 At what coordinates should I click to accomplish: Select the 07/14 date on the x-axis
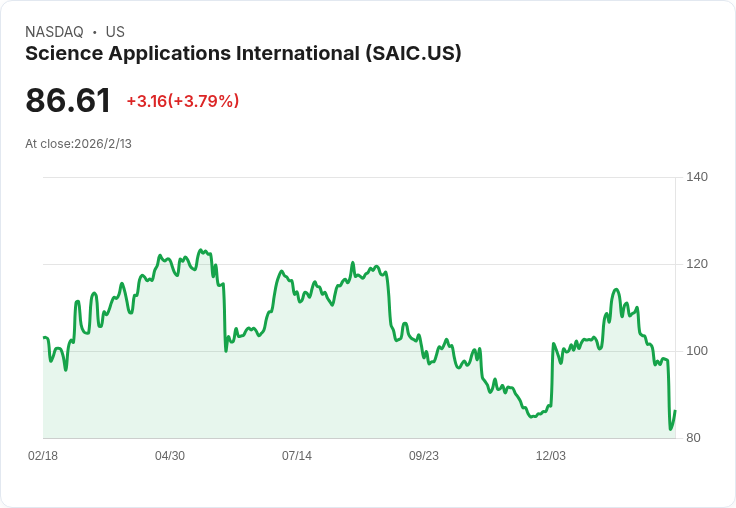[x=297, y=456]
